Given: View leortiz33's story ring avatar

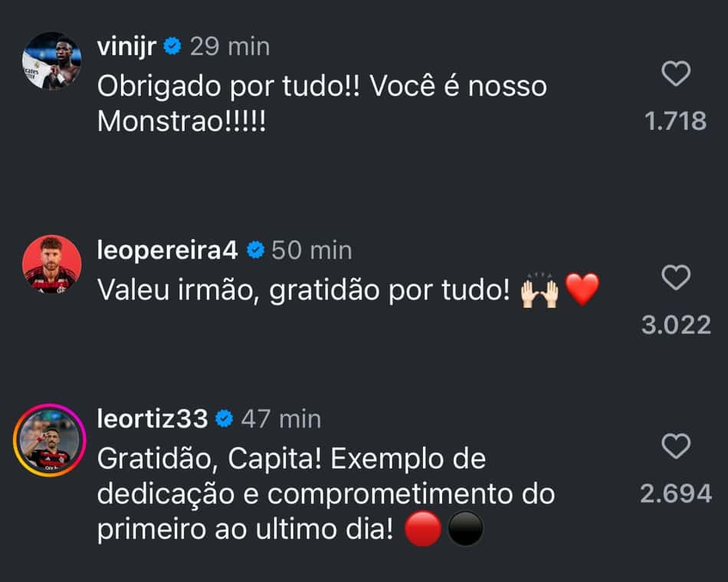Looking at the screenshot, I should (x=50, y=440).
